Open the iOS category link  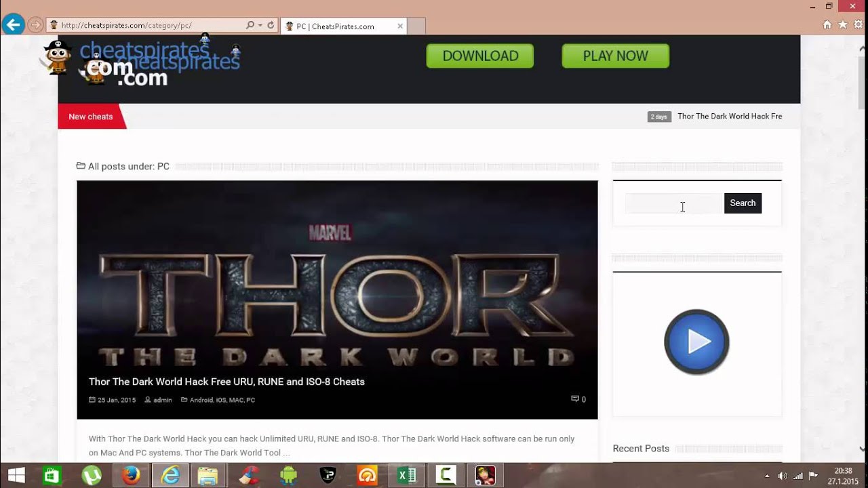tap(221, 400)
